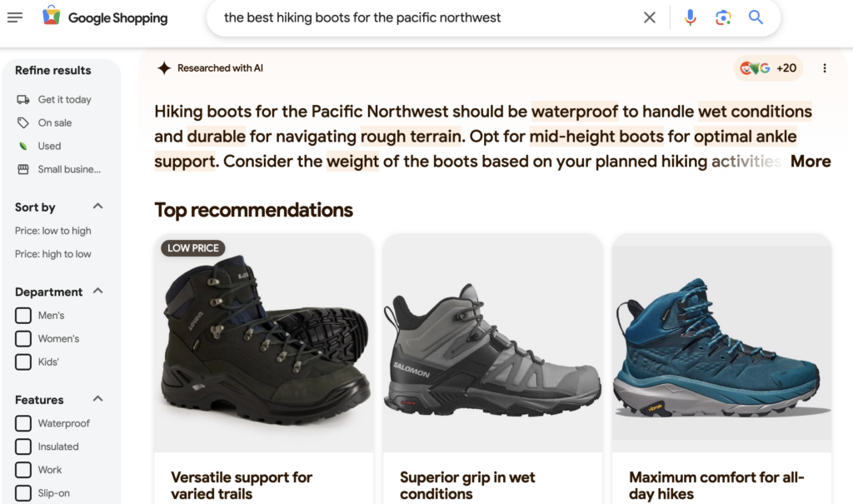Check the Insulated checkbox
Image resolution: width=853 pixels, height=504 pixels.
(22, 447)
